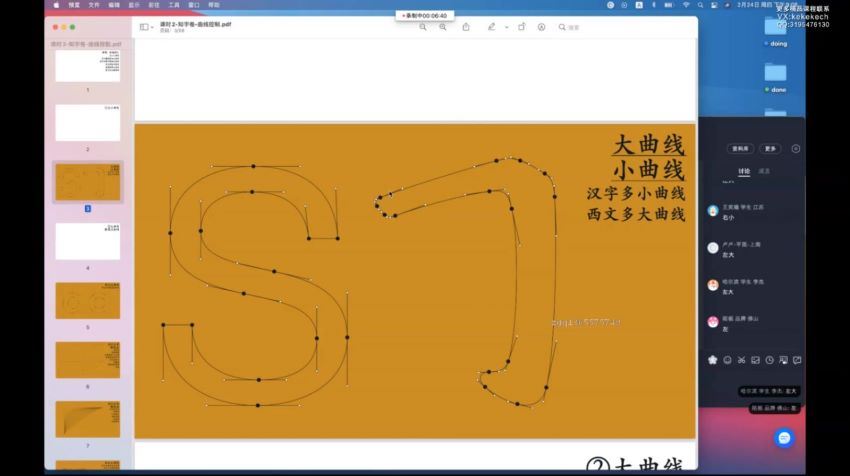
Task: Open the 编辑 menu in menu bar
Action: tap(114, 5)
